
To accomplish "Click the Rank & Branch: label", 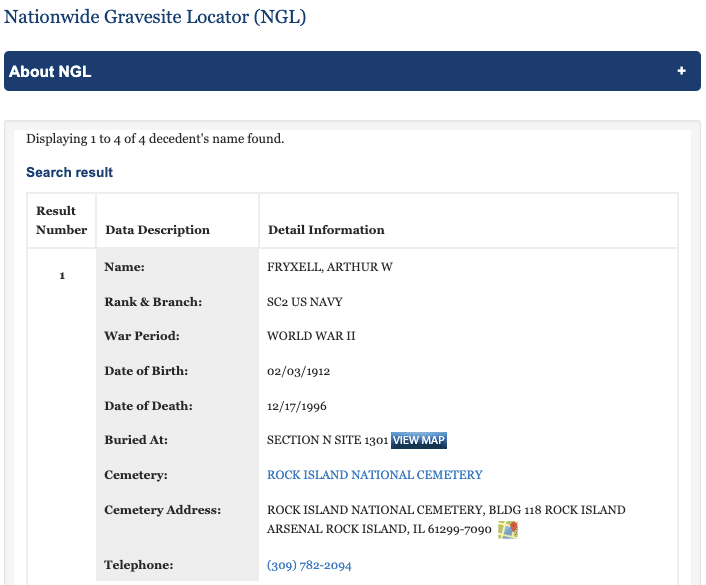I will (x=153, y=302).
